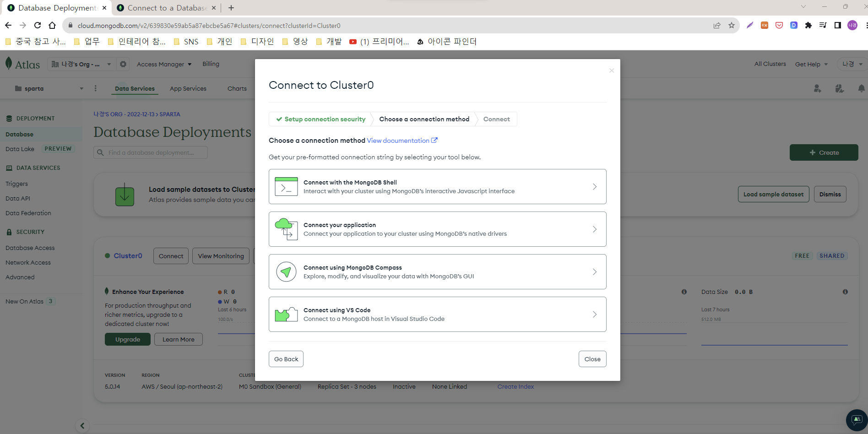The height and width of the screenshot is (434, 868).
Task: Open the Get Help dropdown
Action: pyautogui.click(x=811, y=64)
